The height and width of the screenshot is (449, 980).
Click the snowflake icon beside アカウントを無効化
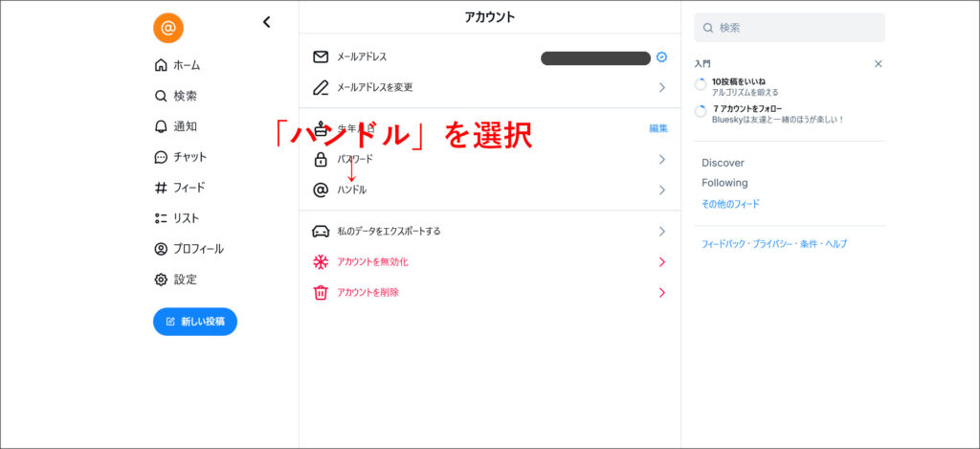[x=321, y=262]
